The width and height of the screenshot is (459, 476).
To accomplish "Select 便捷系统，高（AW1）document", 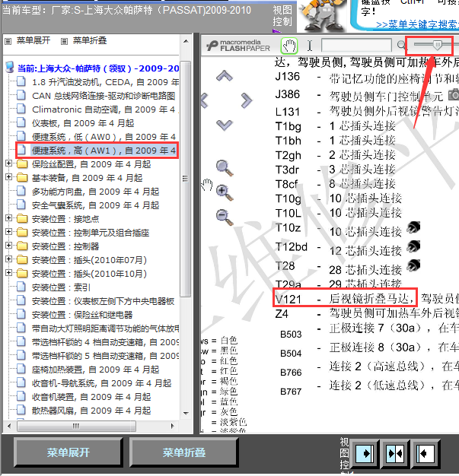I will (x=104, y=151).
